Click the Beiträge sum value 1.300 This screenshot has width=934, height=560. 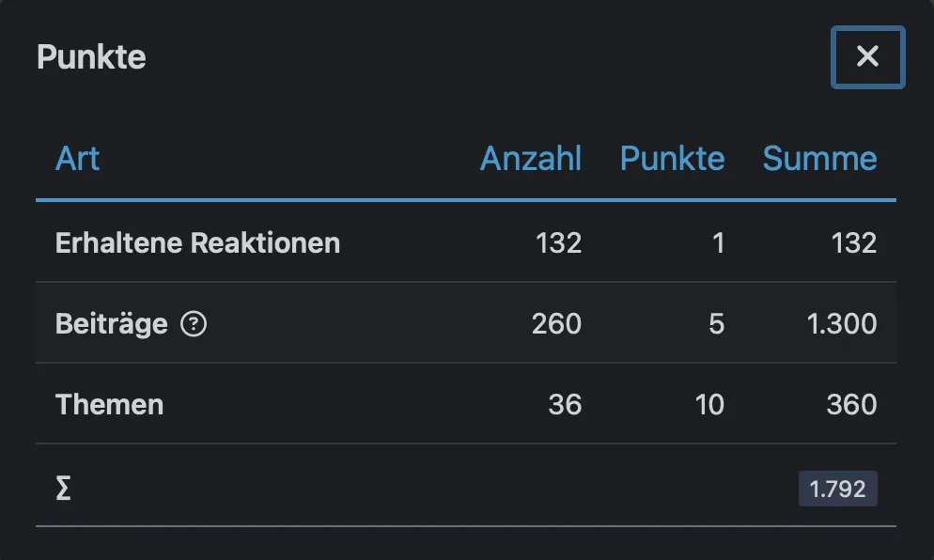(x=841, y=324)
